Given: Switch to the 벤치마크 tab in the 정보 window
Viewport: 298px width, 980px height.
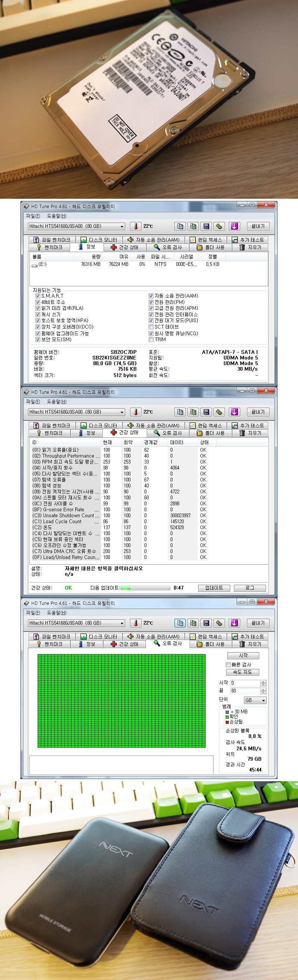Looking at the screenshot, I should tap(50, 247).
